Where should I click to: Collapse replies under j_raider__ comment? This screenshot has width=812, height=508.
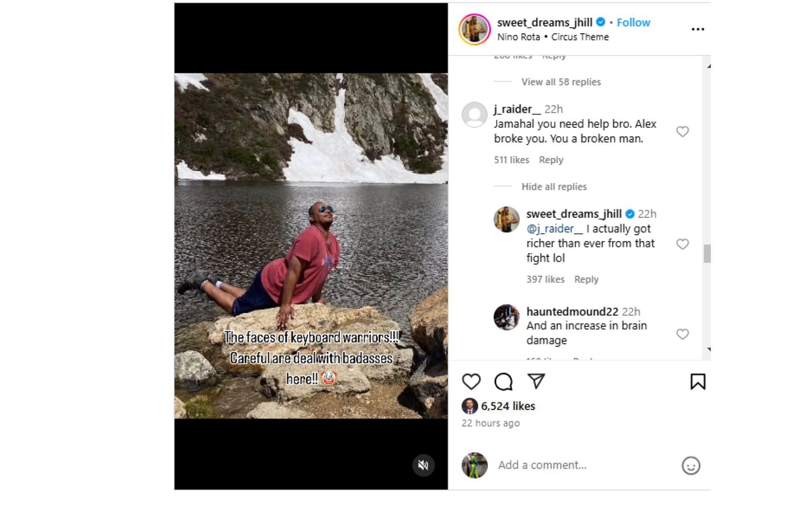tap(554, 186)
